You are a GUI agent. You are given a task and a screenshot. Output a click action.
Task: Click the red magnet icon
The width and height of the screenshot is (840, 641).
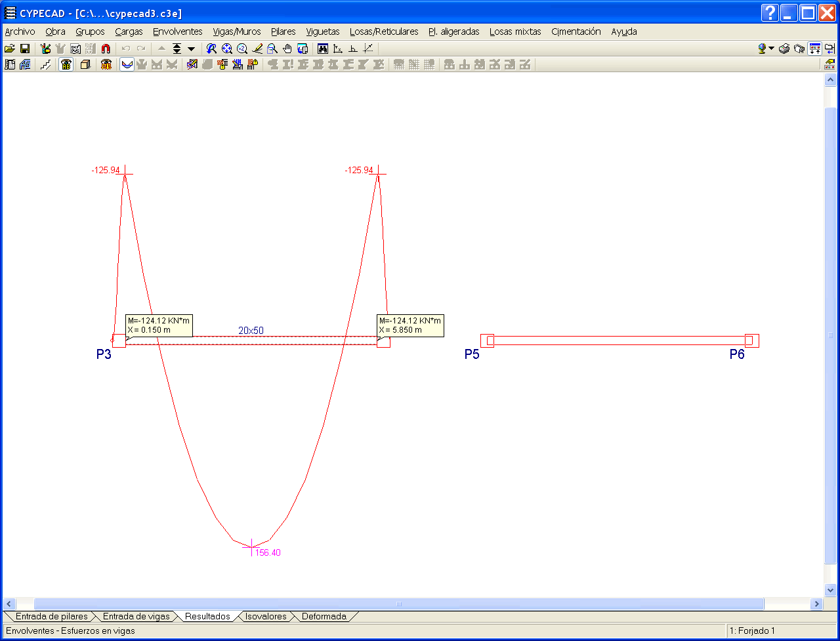point(106,49)
